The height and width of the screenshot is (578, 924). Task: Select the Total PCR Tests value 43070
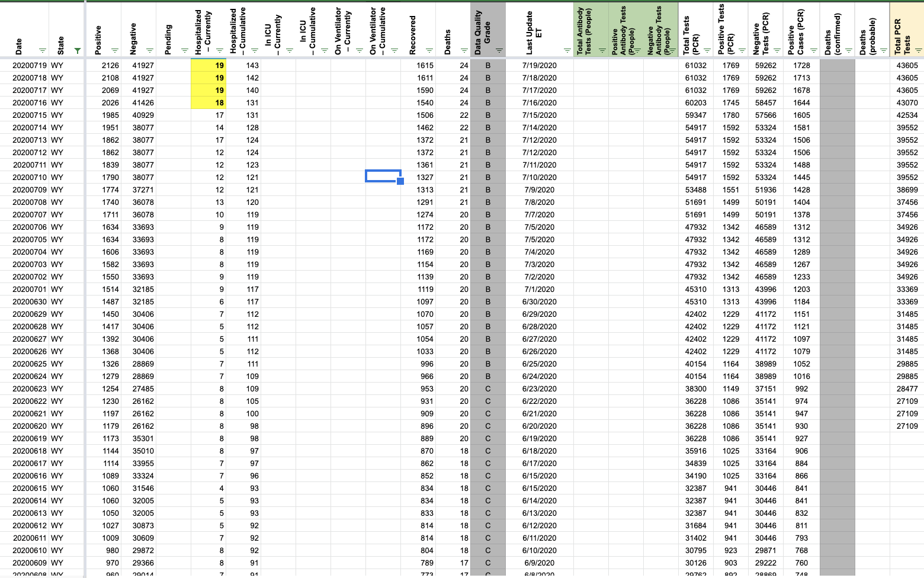click(907, 102)
